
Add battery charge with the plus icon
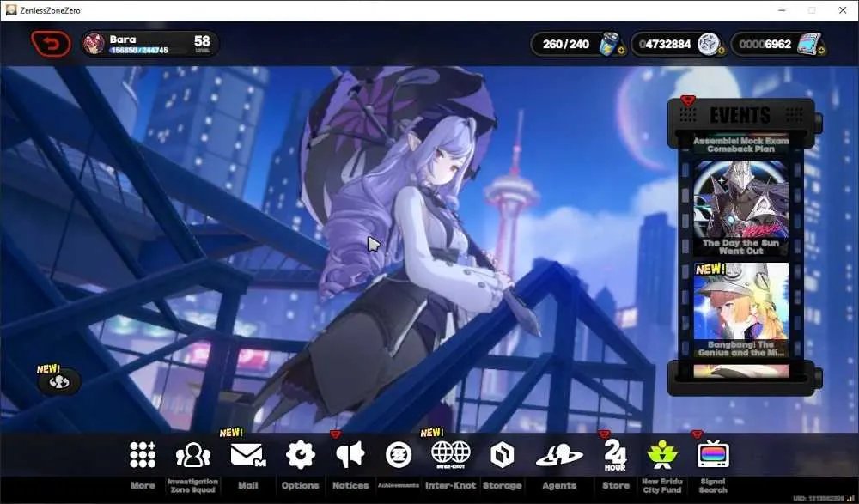(x=621, y=51)
